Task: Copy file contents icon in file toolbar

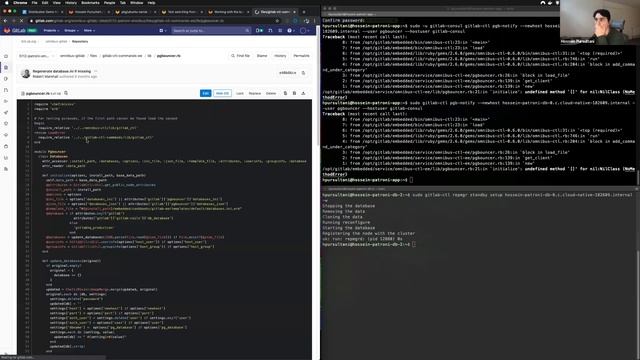Action: point(285,93)
